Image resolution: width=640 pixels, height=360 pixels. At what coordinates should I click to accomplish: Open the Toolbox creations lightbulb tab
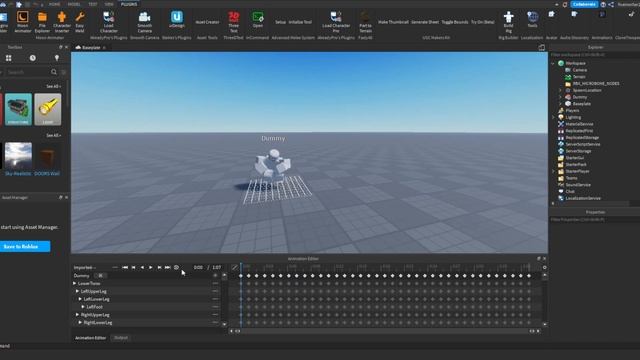click(57, 58)
